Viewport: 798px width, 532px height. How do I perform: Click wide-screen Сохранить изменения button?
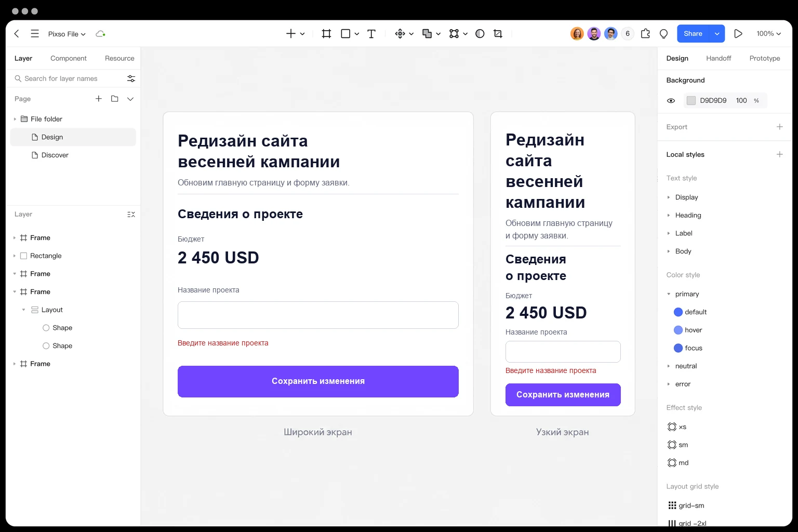(318, 381)
